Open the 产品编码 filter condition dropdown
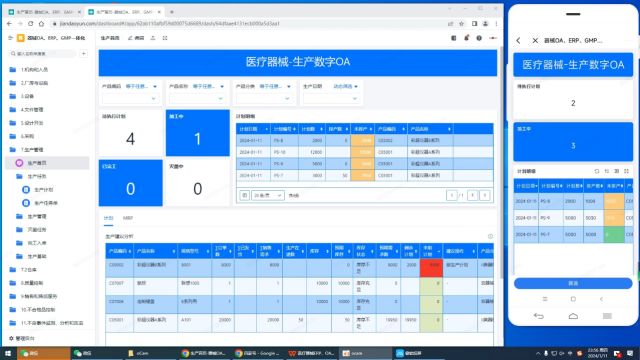This screenshot has width=640, height=360. coord(141,87)
